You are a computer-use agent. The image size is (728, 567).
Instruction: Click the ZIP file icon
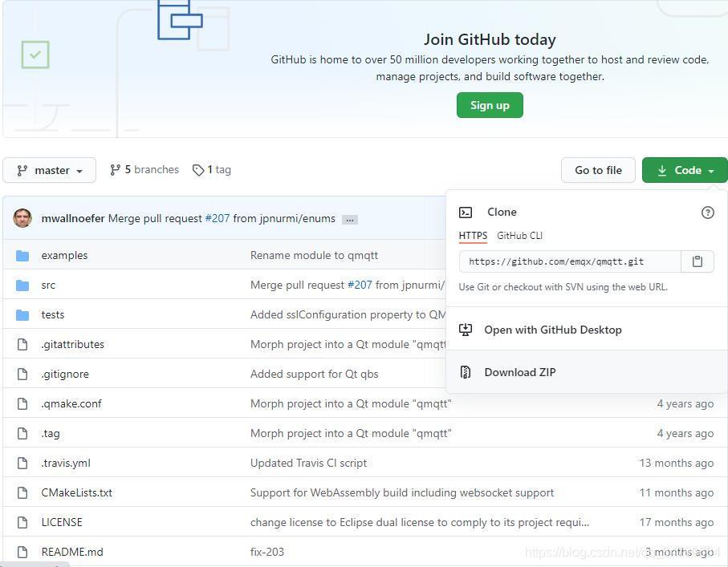coord(466,372)
